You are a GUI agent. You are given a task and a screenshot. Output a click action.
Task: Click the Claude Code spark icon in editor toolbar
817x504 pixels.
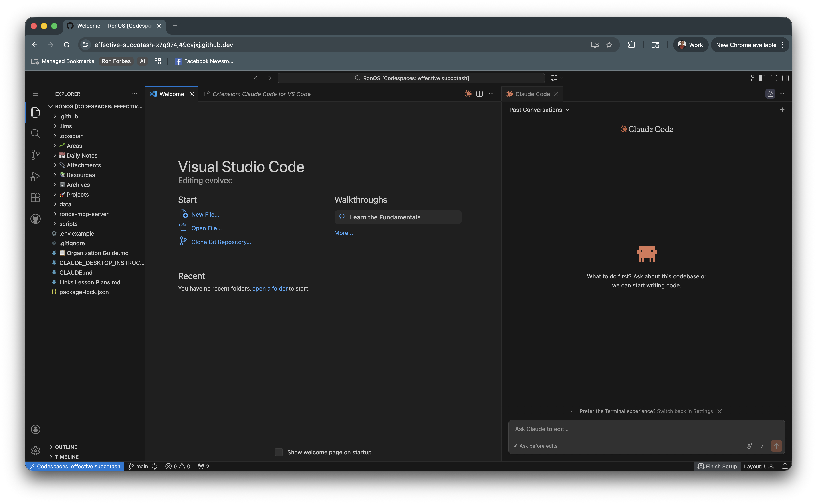[x=468, y=94]
